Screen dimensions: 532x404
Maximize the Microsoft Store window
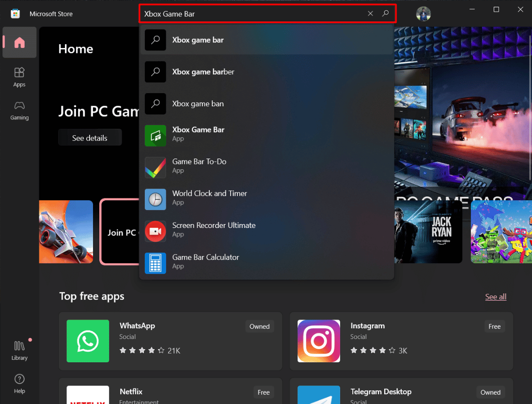tap(496, 10)
